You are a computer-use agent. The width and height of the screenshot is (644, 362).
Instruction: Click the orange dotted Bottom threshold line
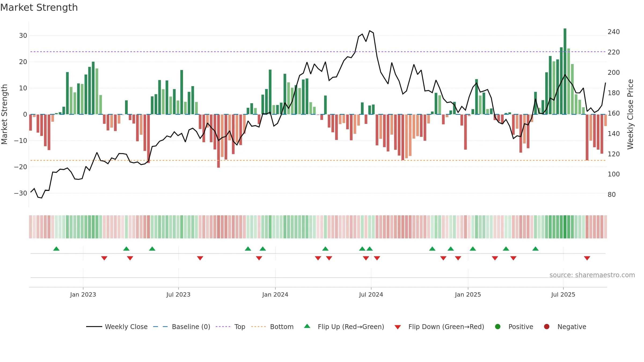point(318,160)
